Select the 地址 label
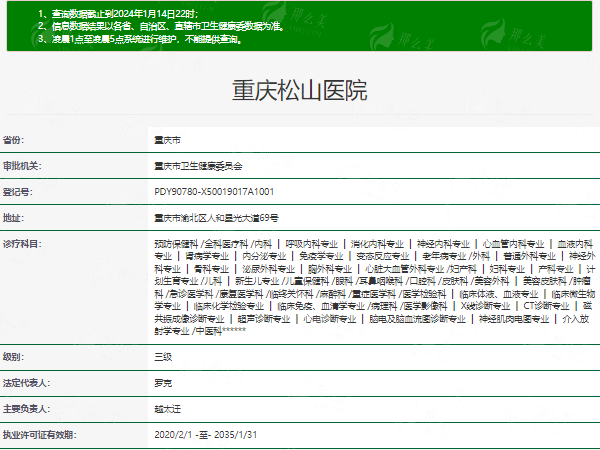Viewport: 600px width, 450px height. point(13,218)
